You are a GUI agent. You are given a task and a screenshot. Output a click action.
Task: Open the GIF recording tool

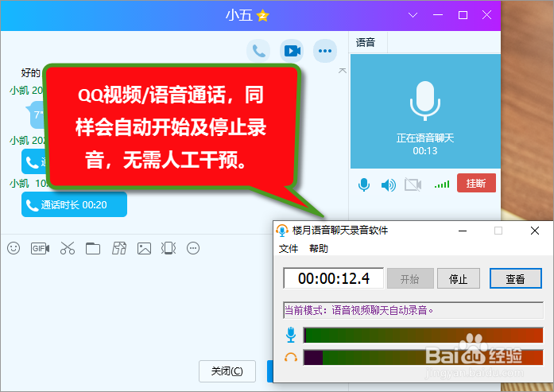tap(40, 249)
